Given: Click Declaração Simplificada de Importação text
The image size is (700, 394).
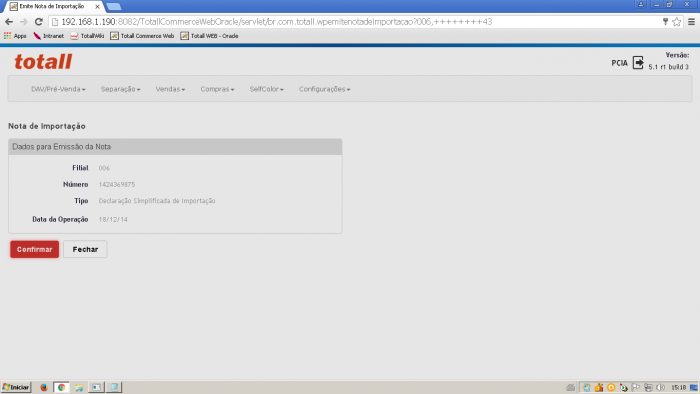Looking at the screenshot, I should click(157, 201).
